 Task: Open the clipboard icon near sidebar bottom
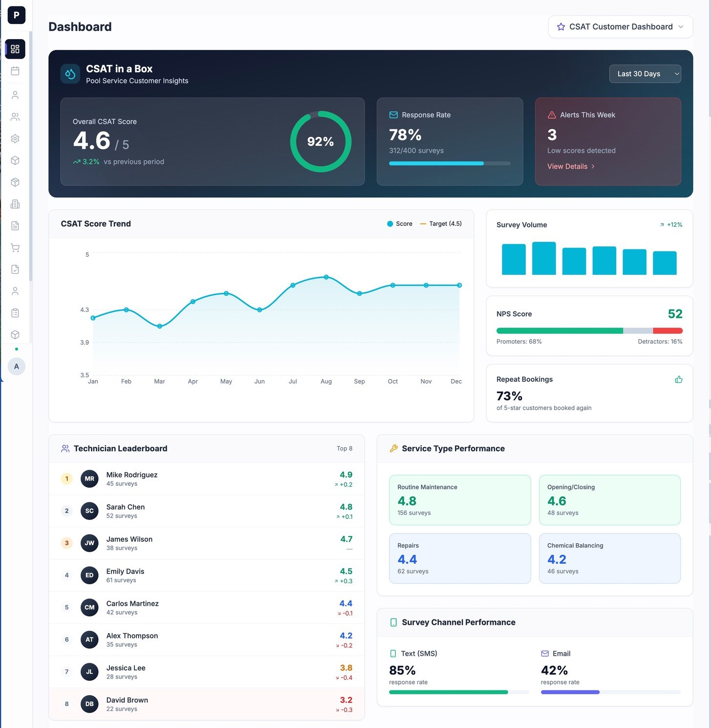click(15, 312)
